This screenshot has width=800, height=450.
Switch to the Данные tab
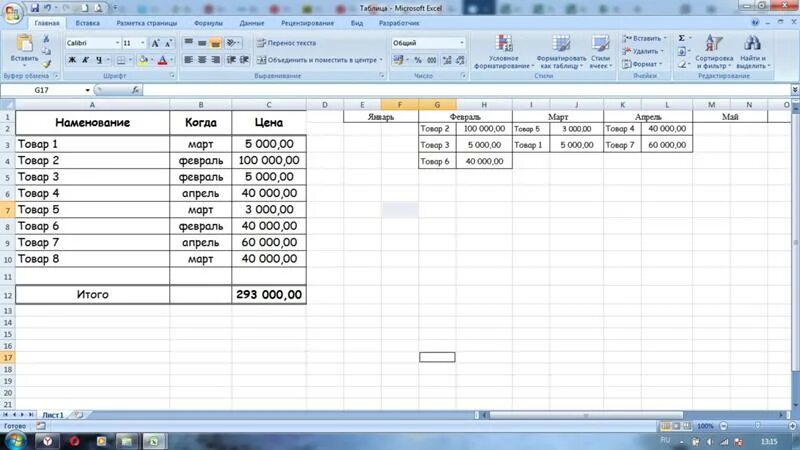coord(252,23)
